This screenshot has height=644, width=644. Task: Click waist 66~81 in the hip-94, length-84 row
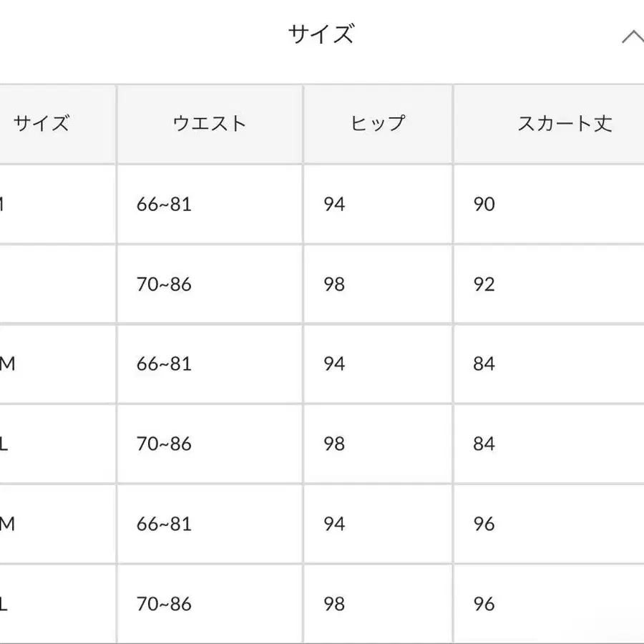[x=164, y=364]
